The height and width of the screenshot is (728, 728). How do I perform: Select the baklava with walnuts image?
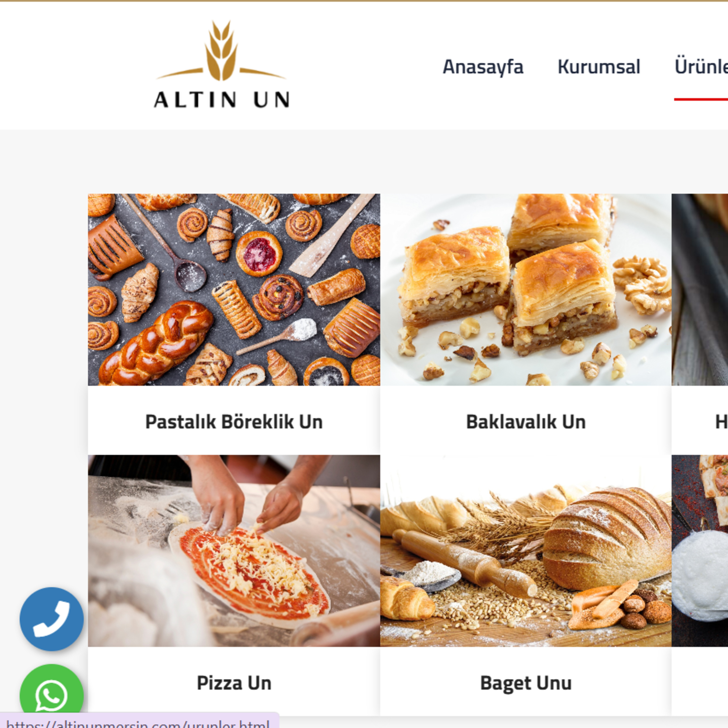point(526,290)
